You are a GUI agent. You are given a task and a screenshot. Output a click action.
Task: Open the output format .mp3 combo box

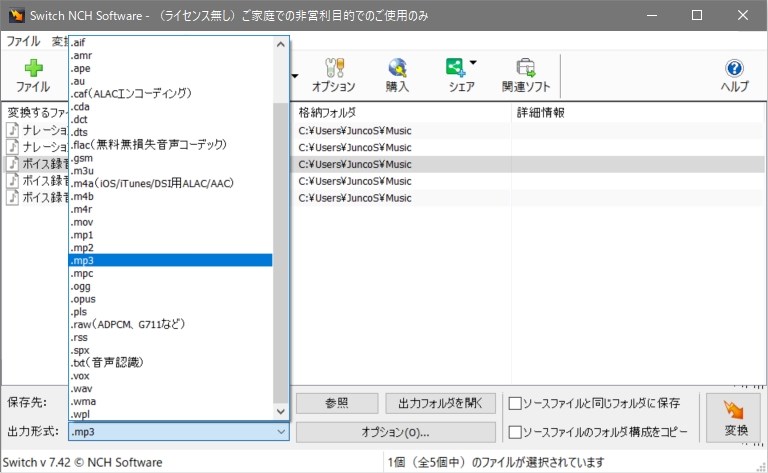click(x=178, y=432)
